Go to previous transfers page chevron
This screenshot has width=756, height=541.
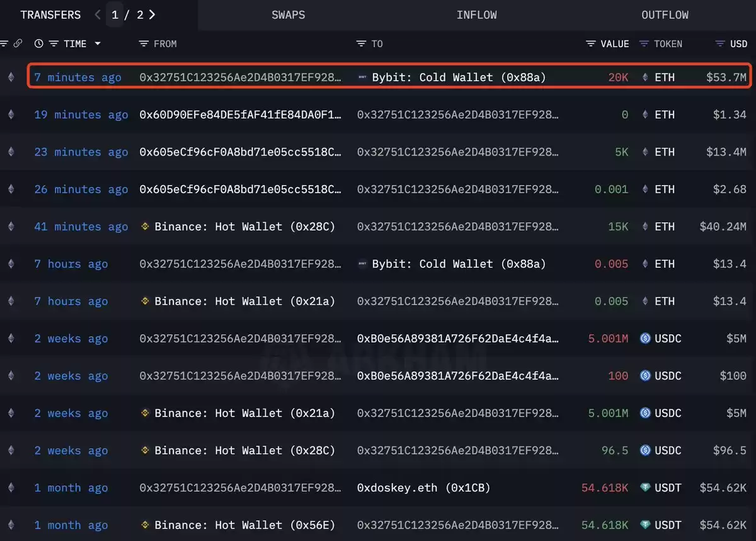pos(98,14)
